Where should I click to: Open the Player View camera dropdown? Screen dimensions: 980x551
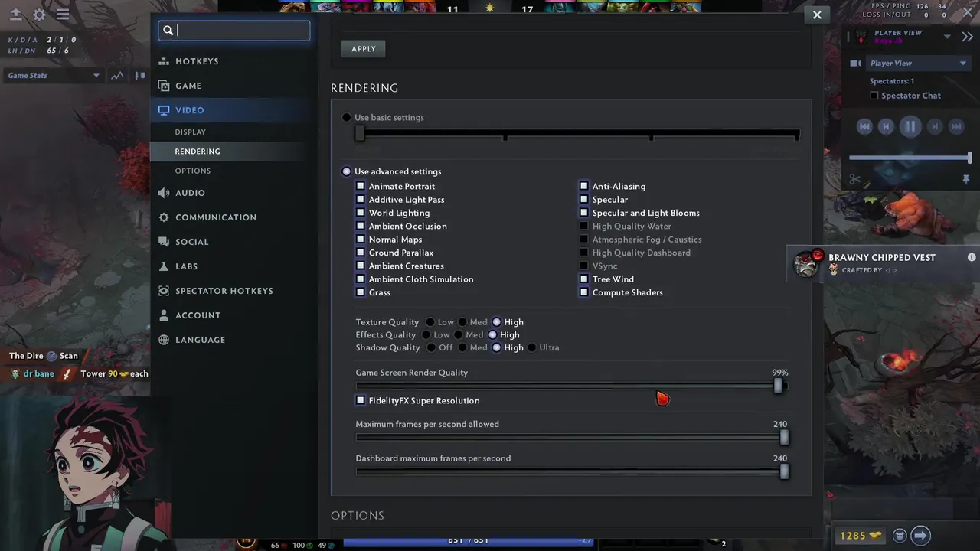pyautogui.click(x=918, y=64)
